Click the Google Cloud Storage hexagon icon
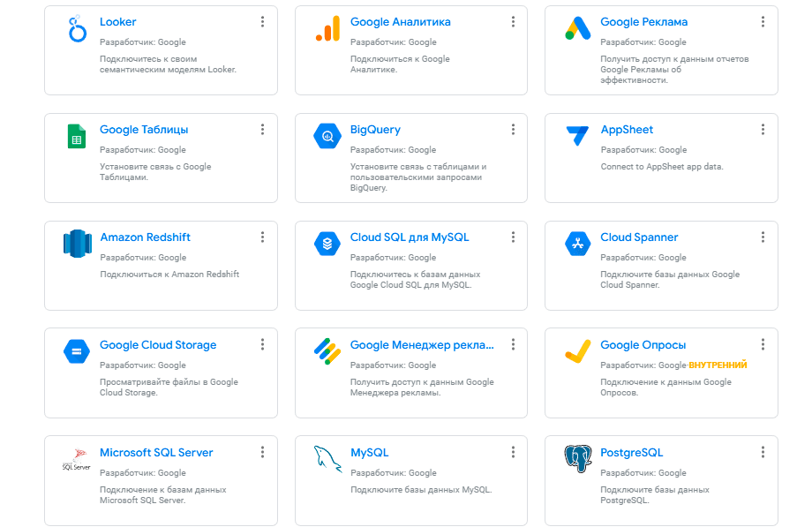 pyautogui.click(x=77, y=351)
